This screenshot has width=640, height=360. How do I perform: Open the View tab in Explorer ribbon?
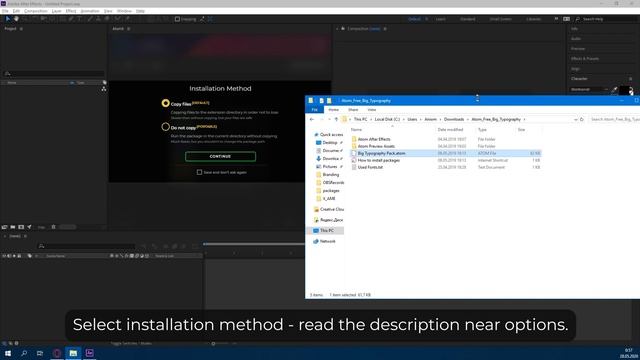coord(371,110)
